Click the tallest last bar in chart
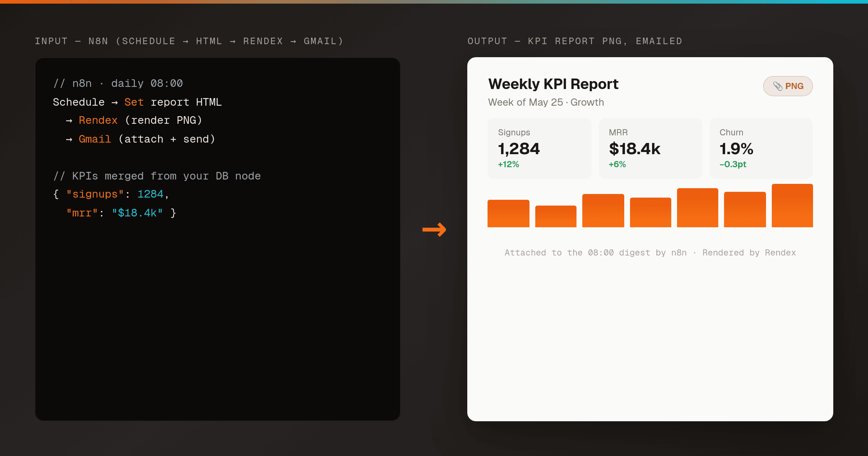Viewport: 868px width, 456px height. [x=792, y=206]
